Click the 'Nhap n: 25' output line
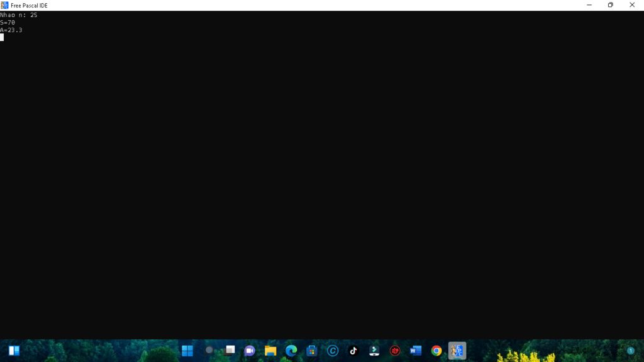 pos(18,15)
